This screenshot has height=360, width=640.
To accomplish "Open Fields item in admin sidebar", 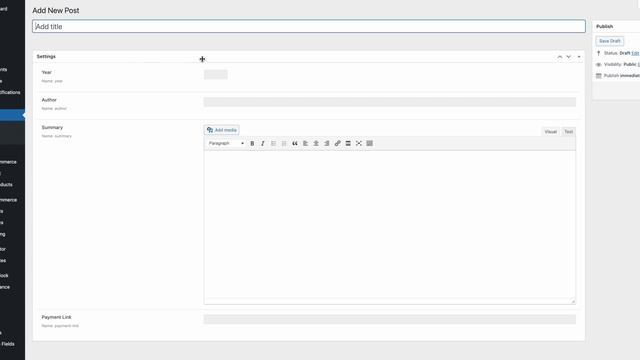I will [7, 344].
